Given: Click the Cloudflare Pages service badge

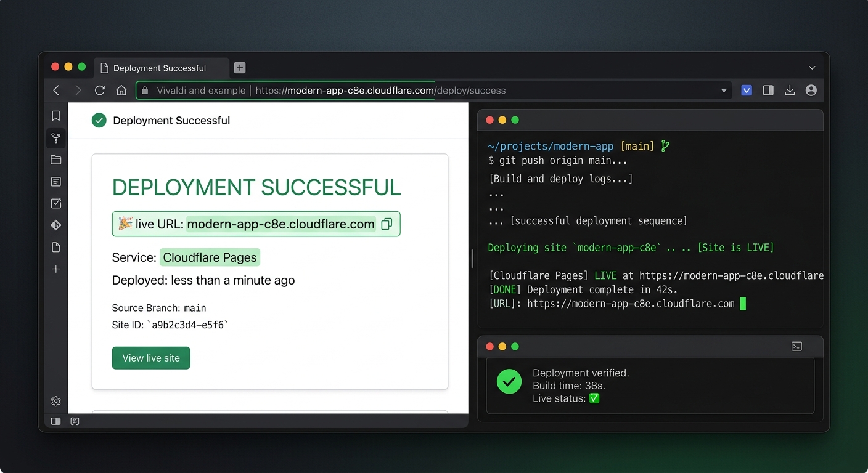Looking at the screenshot, I should (210, 257).
